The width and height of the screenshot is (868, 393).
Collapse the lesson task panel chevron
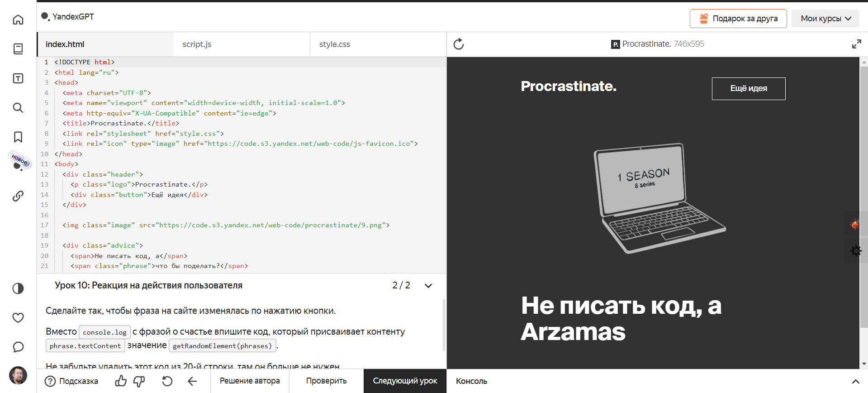[428, 286]
